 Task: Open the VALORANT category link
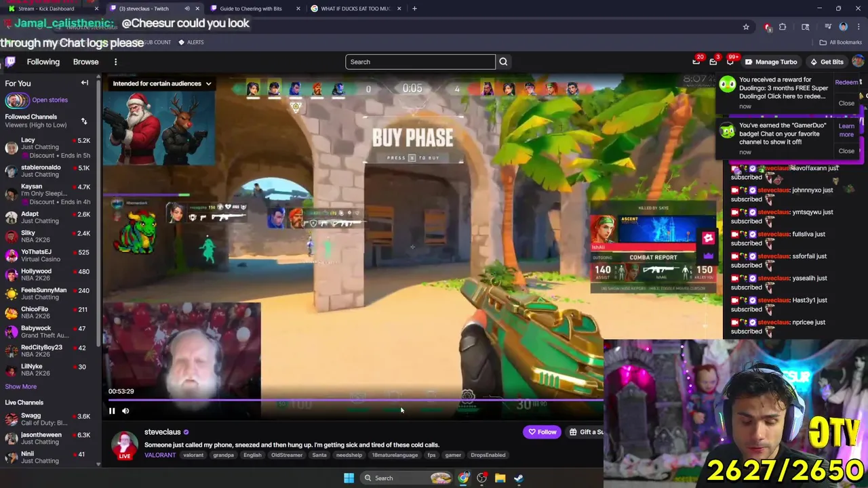(x=160, y=455)
